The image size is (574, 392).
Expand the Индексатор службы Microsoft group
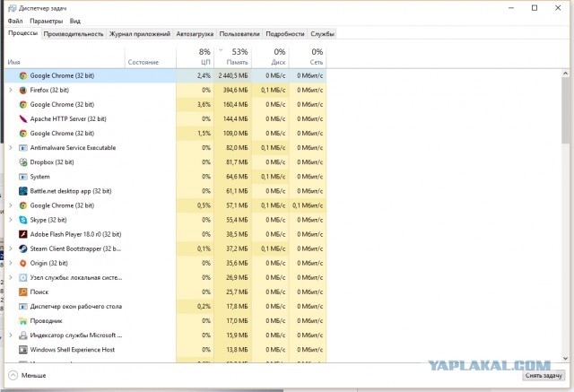(x=11, y=335)
